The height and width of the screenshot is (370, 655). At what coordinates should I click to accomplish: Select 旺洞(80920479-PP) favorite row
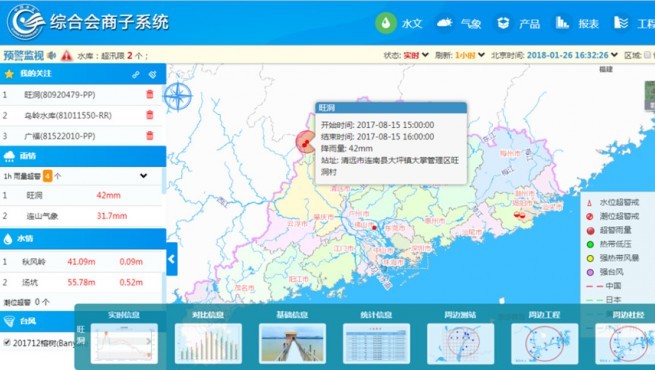81,95
